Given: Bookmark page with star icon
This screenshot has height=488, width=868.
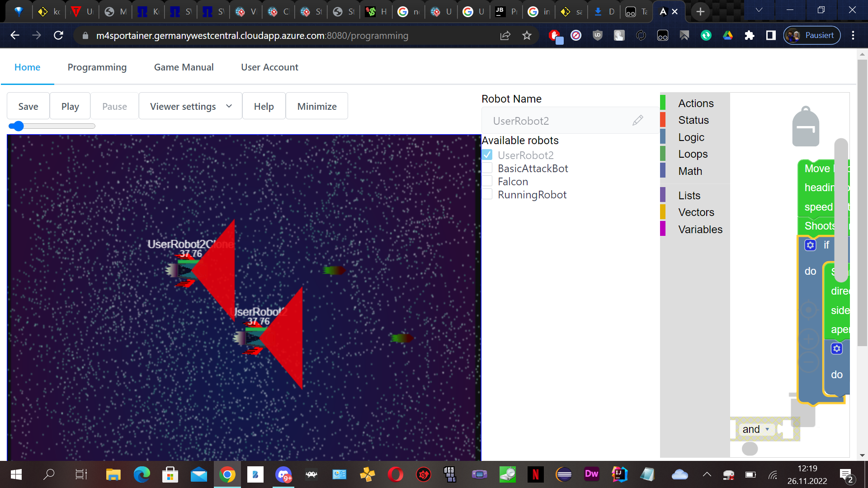Looking at the screenshot, I should click(527, 36).
